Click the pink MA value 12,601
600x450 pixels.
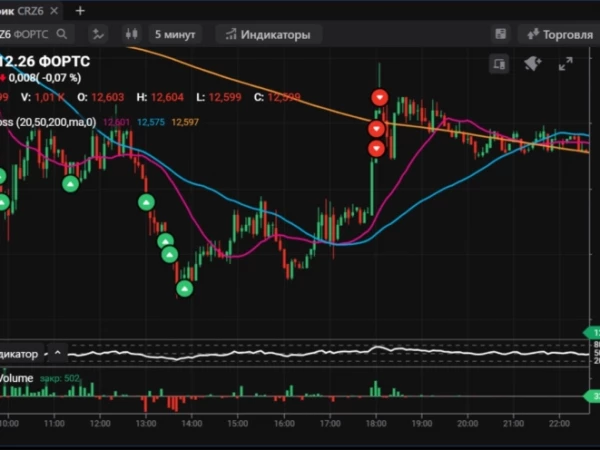[x=116, y=122]
